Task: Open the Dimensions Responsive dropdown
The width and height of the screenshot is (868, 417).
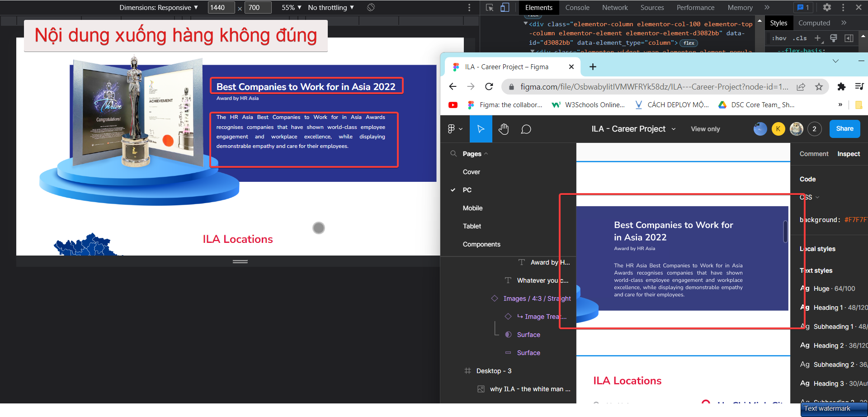Action: pos(159,8)
